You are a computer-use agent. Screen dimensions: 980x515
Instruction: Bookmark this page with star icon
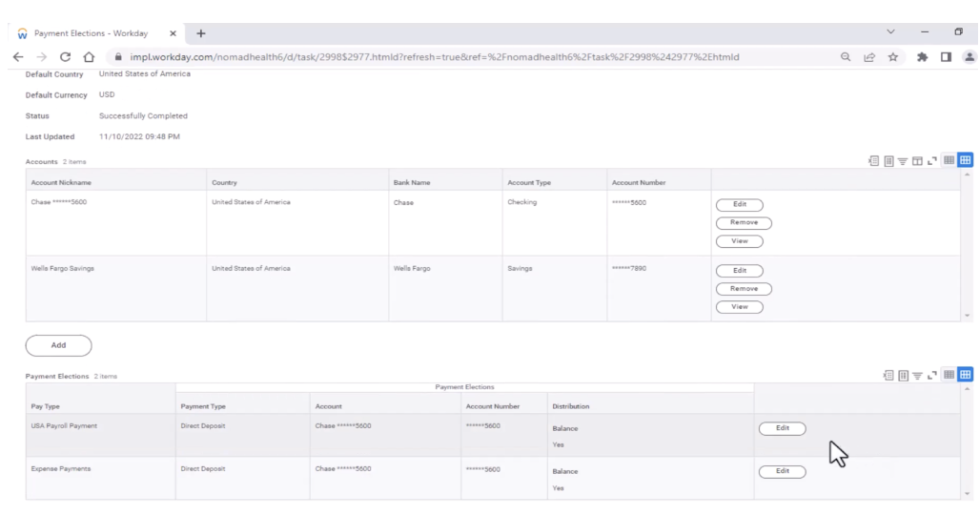(x=893, y=57)
